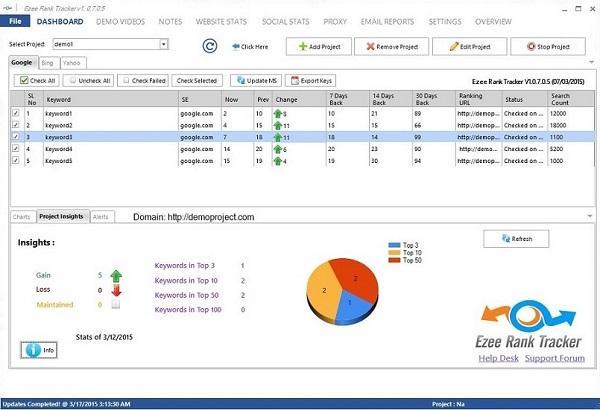Click the circular refresh icon beside project selector

(x=210, y=46)
